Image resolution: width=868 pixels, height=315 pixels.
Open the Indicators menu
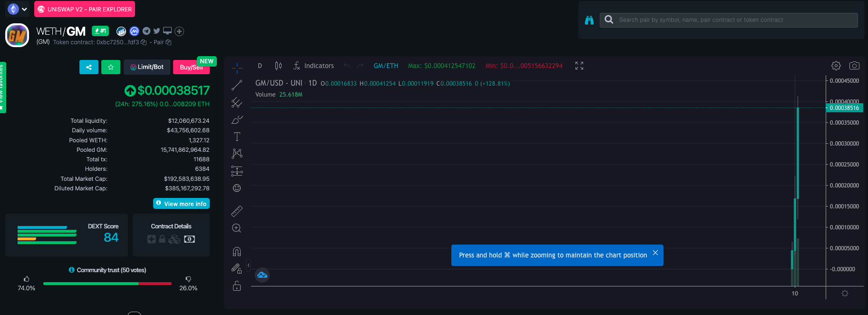[x=314, y=66]
